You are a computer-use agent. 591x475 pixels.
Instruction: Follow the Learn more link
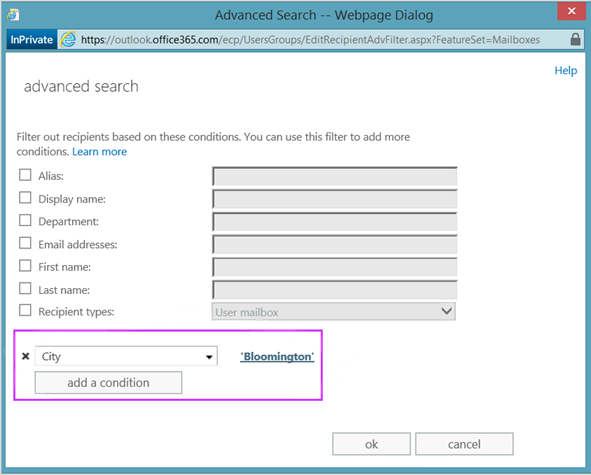click(100, 152)
